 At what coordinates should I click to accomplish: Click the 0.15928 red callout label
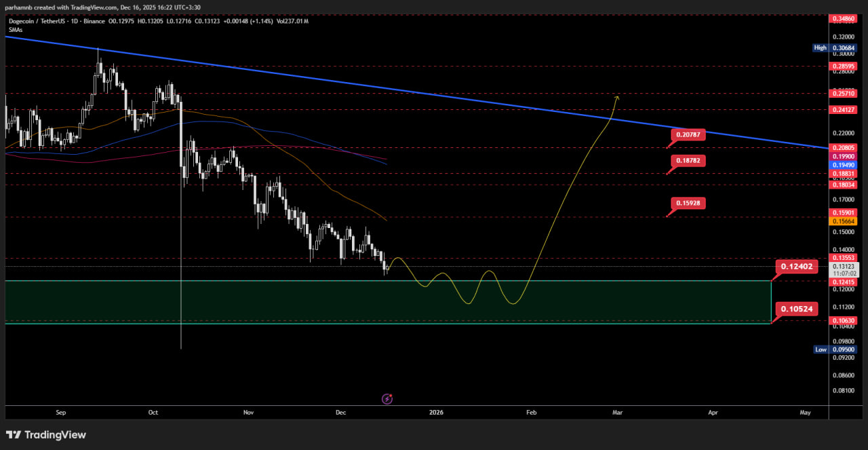[690, 203]
